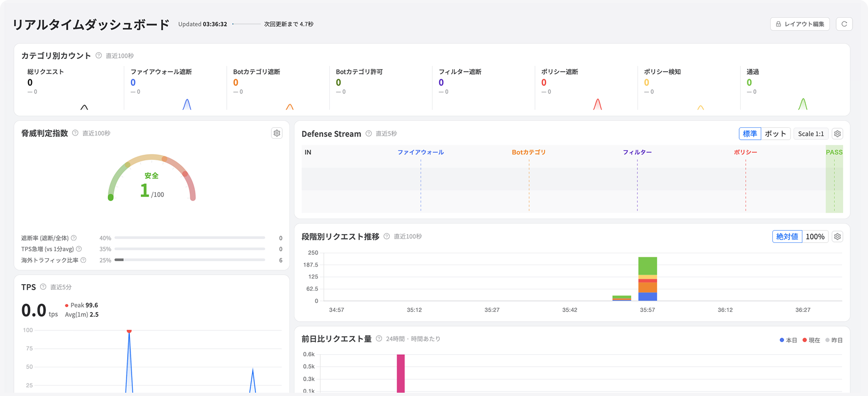The height and width of the screenshot is (396, 868).
Task: Click the Botカテゴリ許可 counter label
Action: point(359,72)
